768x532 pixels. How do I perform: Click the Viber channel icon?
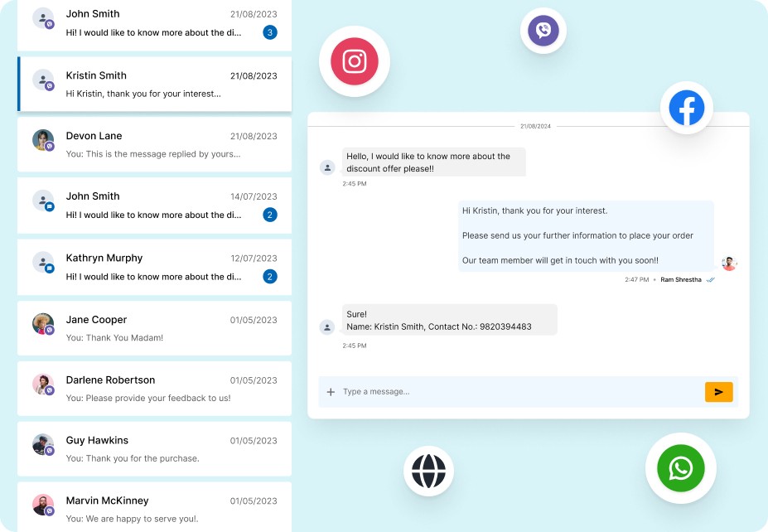click(x=543, y=31)
